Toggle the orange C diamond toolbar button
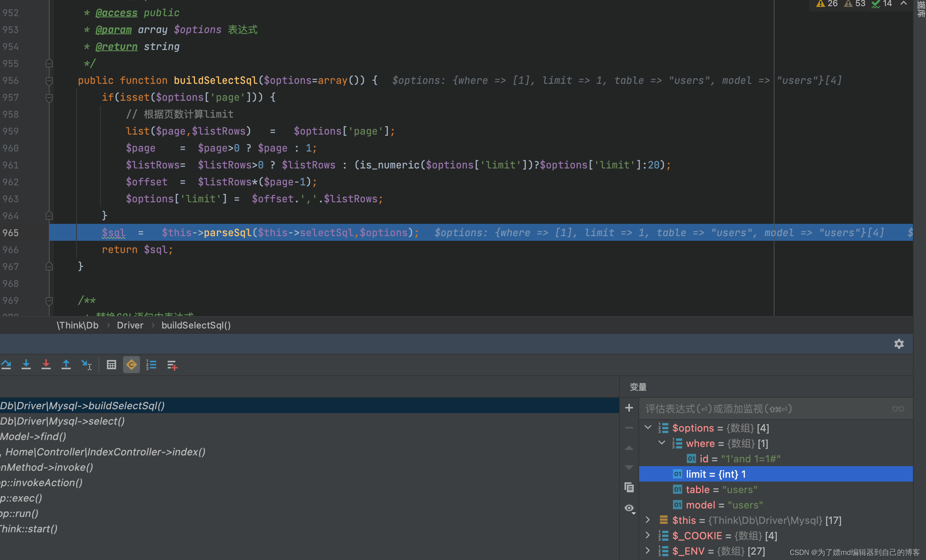Image resolution: width=926 pixels, height=560 pixels. 132,364
